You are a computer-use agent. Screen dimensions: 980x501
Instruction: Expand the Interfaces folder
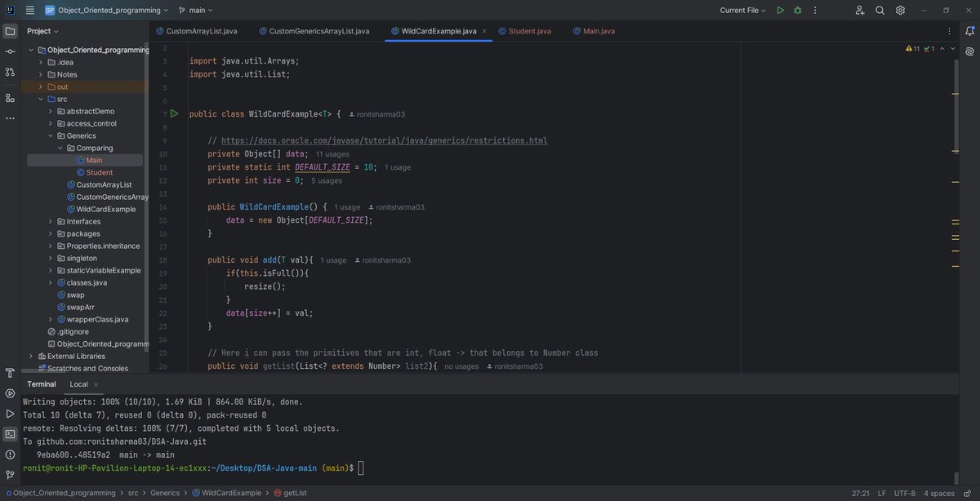(50, 221)
